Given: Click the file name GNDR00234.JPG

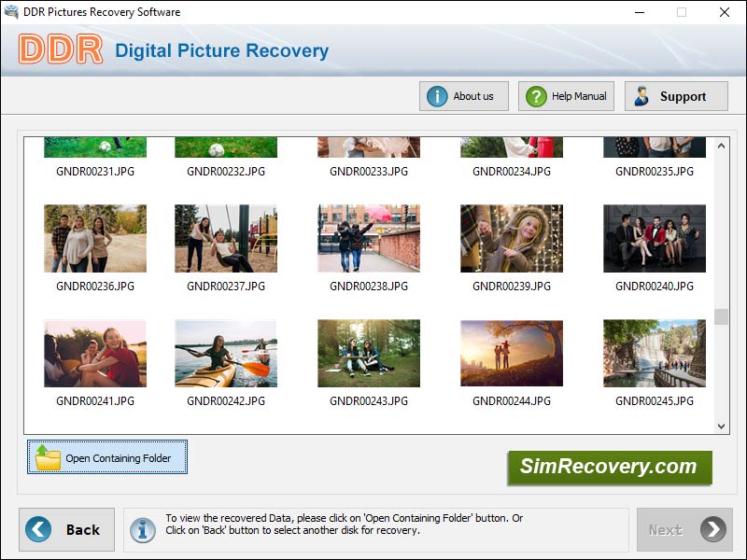Looking at the screenshot, I should [x=512, y=172].
